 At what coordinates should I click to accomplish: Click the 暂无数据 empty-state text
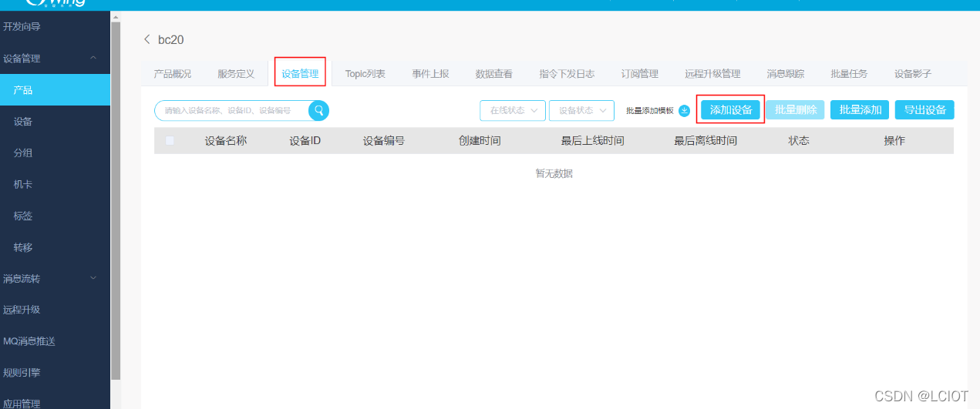click(x=554, y=174)
